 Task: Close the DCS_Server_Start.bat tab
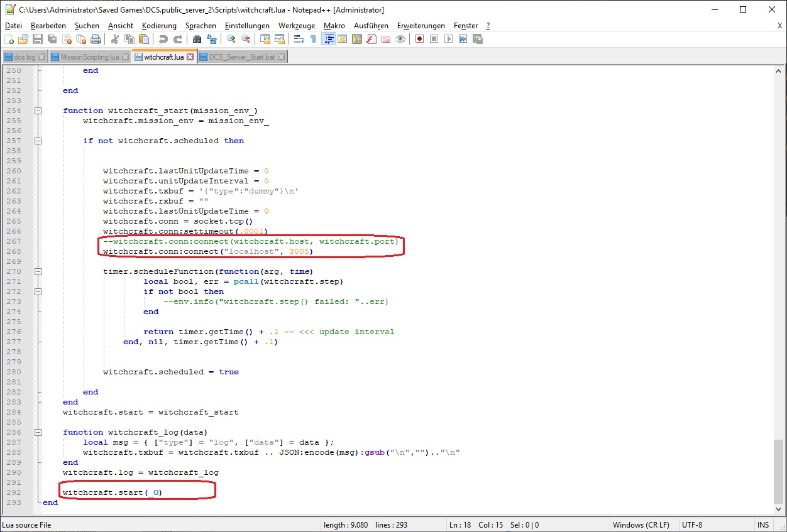[282, 57]
